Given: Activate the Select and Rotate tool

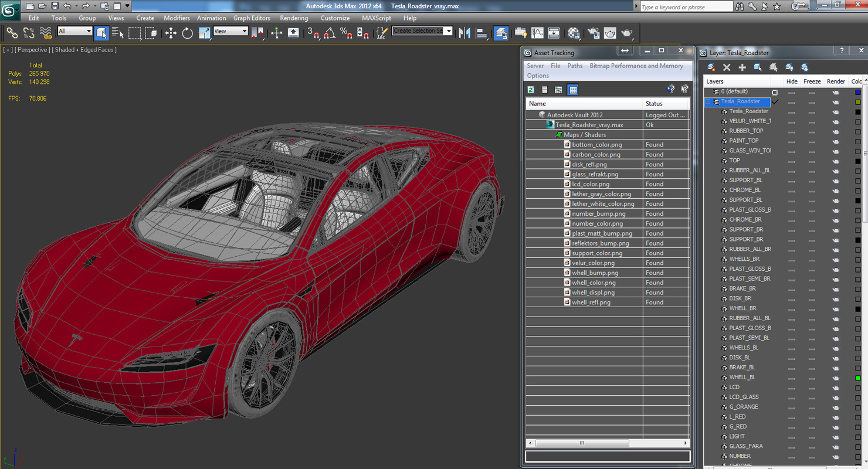Looking at the screenshot, I should click(x=187, y=33).
